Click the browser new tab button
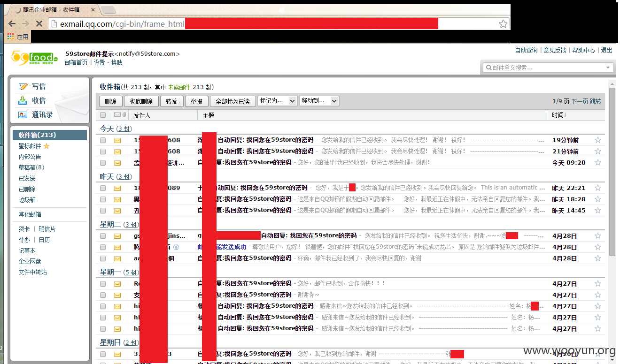Image resolution: width=620 pixels, height=364 pixels. click(108, 10)
